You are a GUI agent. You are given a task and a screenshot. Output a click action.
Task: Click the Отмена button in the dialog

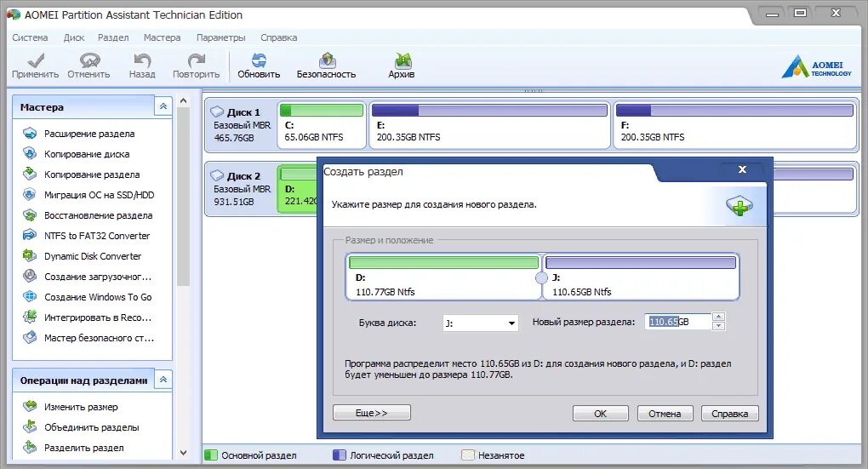(x=665, y=414)
